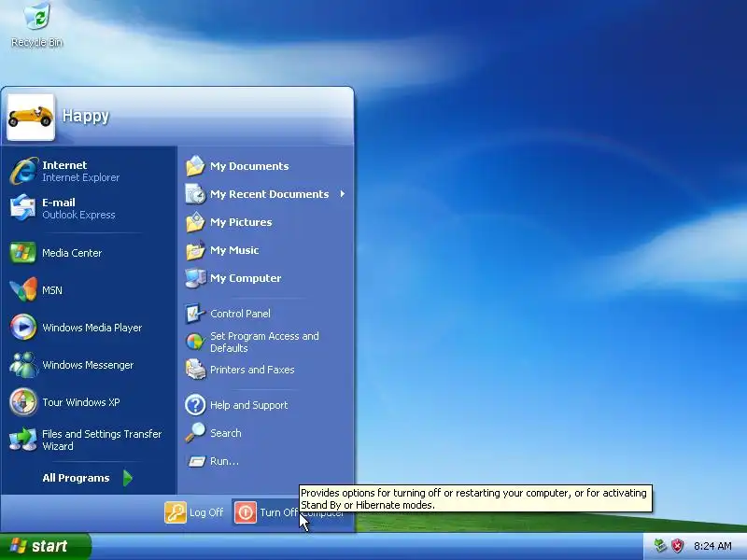
Task: Select Printers and Faxes label
Action: tap(252, 370)
